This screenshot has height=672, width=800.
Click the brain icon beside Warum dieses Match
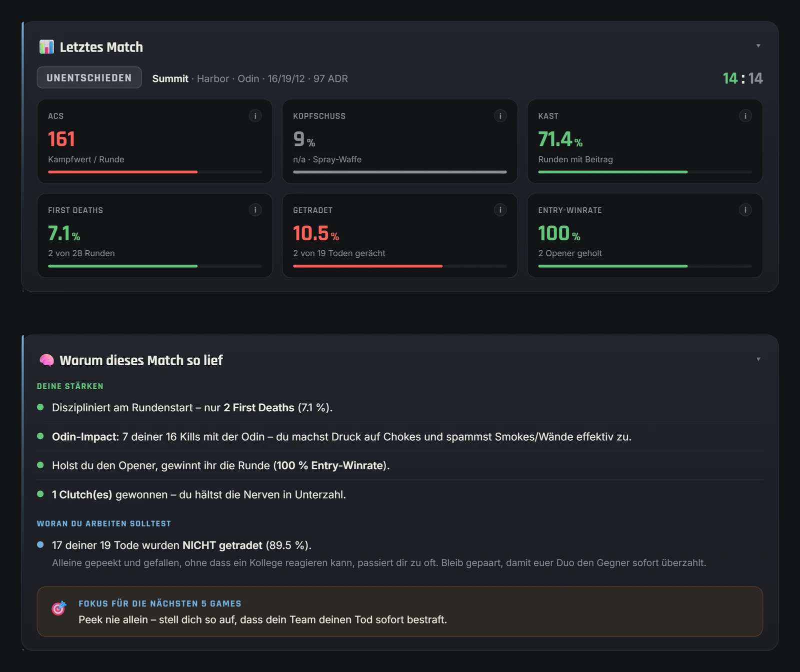point(46,360)
